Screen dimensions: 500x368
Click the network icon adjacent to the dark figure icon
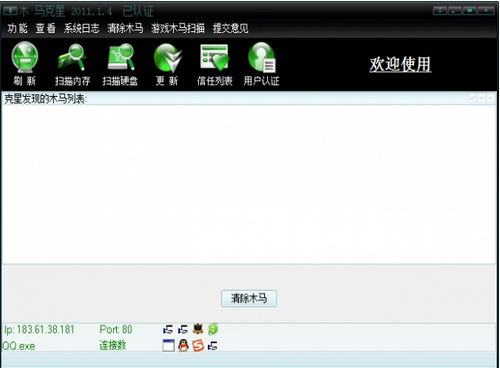183,330
